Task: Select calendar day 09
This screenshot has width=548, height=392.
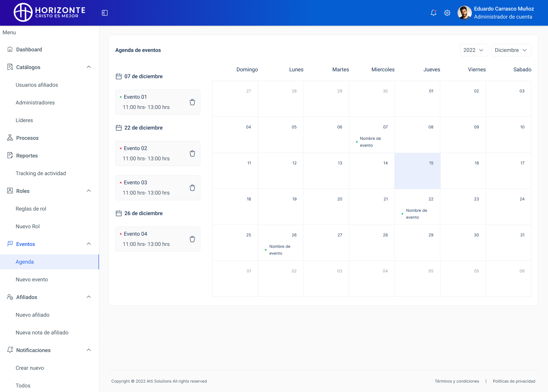Action: pyautogui.click(x=463, y=135)
